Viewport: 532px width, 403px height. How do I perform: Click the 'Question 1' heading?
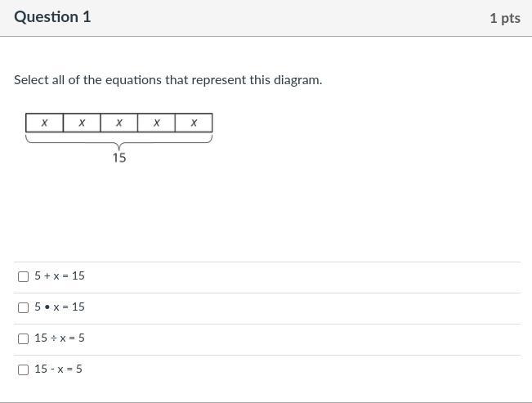click(x=52, y=17)
